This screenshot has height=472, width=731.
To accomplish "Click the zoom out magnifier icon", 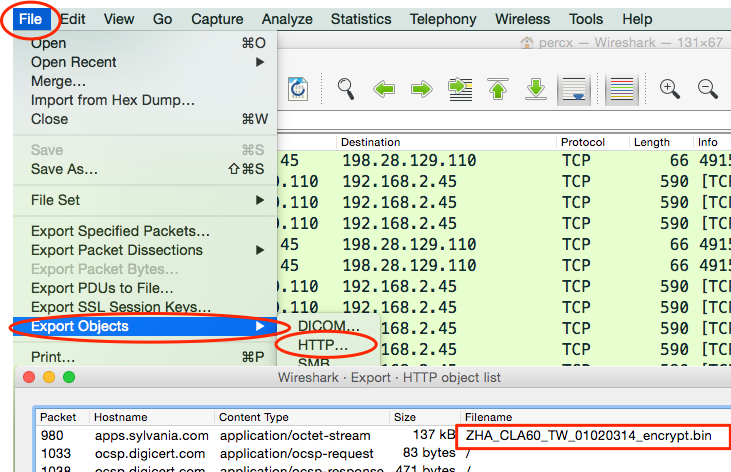I will [x=707, y=89].
